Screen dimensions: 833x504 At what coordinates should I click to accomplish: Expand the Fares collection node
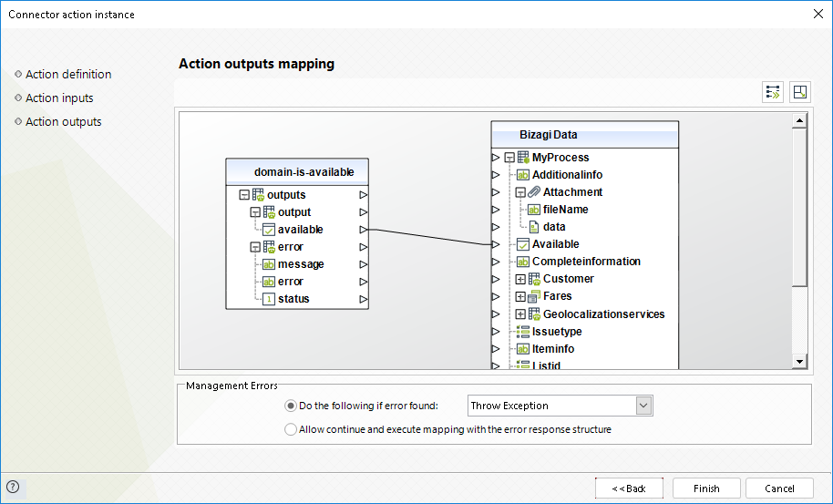coord(520,297)
